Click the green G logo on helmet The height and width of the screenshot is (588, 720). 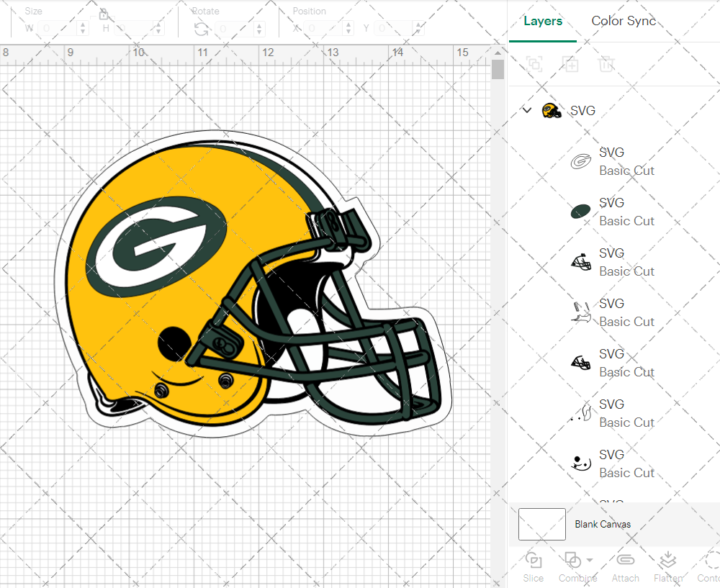156,247
